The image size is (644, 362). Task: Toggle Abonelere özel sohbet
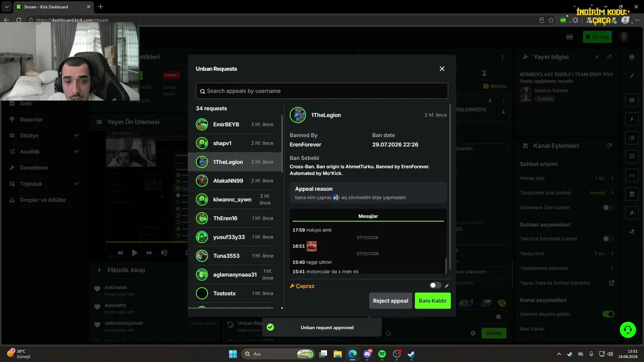pyautogui.click(x=608, y=208)
